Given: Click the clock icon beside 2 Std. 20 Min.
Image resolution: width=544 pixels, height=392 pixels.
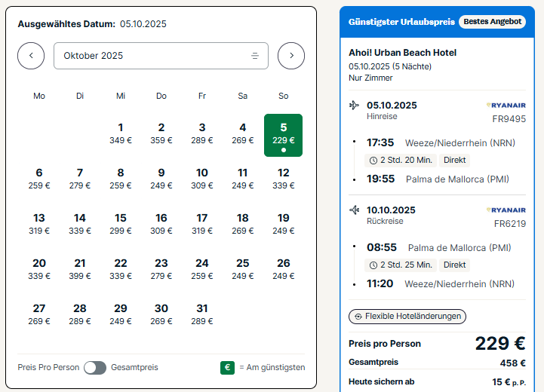Looking at the screenshot, I should tap(373, 161).
